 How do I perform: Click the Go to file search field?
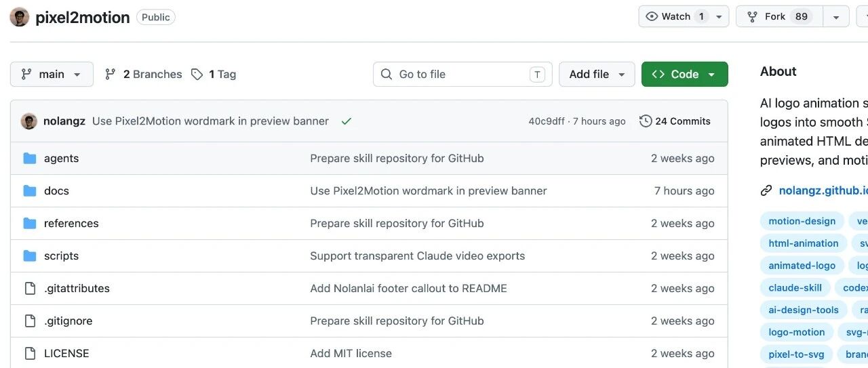[x=462, y=75]
